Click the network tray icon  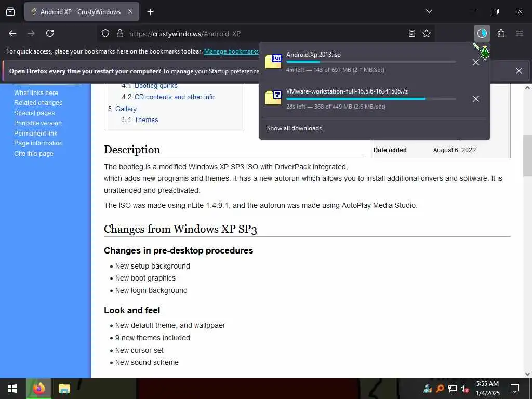tap(453, 389)
